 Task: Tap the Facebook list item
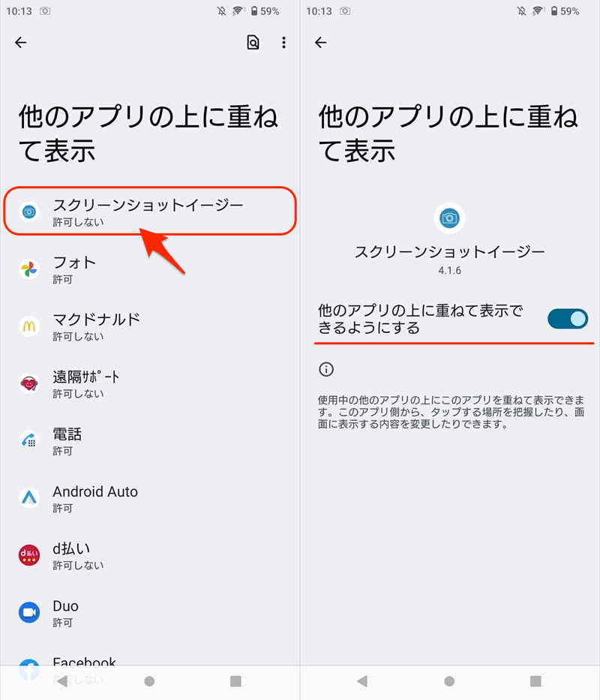(x=150, y=669)
